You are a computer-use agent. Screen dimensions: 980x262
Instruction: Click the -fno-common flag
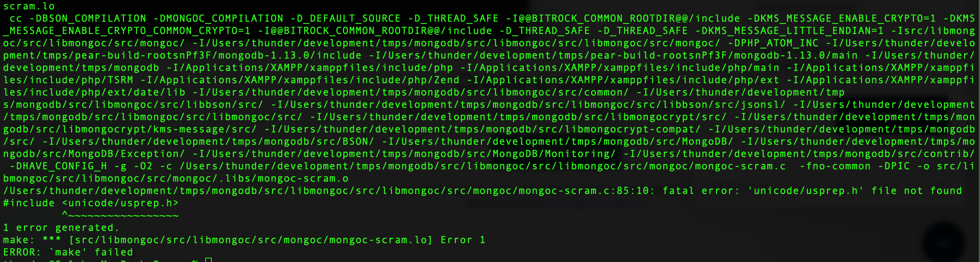click(x=835, y=166)
